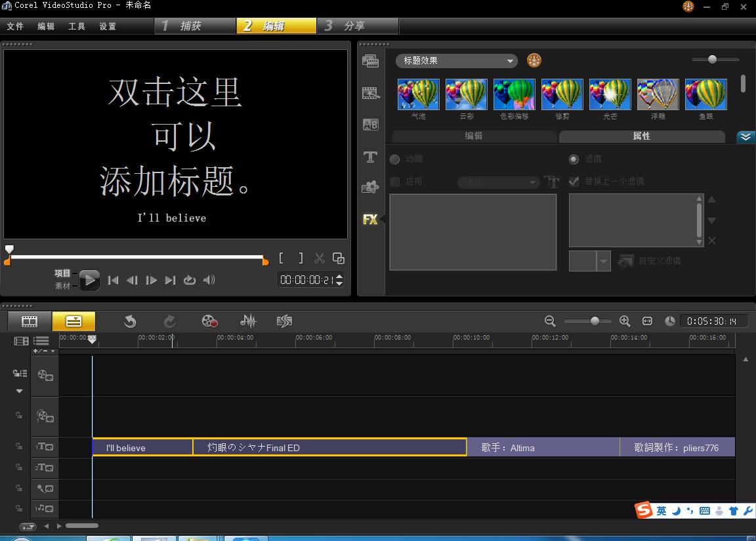756x541 pixels.
Task: Switch to Storyboard view
Action: pos(29,321)
